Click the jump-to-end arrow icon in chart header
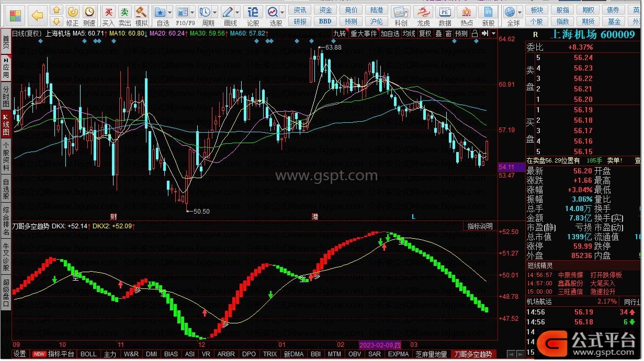 [x=485, y=33]
